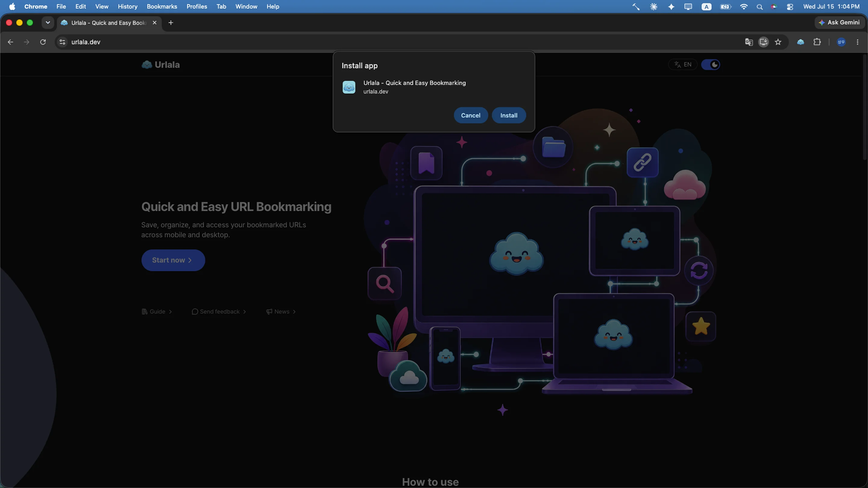The width and height of the screenshot is (868, 488).
Task: Click Ask Gemini button
Action: 840,23
